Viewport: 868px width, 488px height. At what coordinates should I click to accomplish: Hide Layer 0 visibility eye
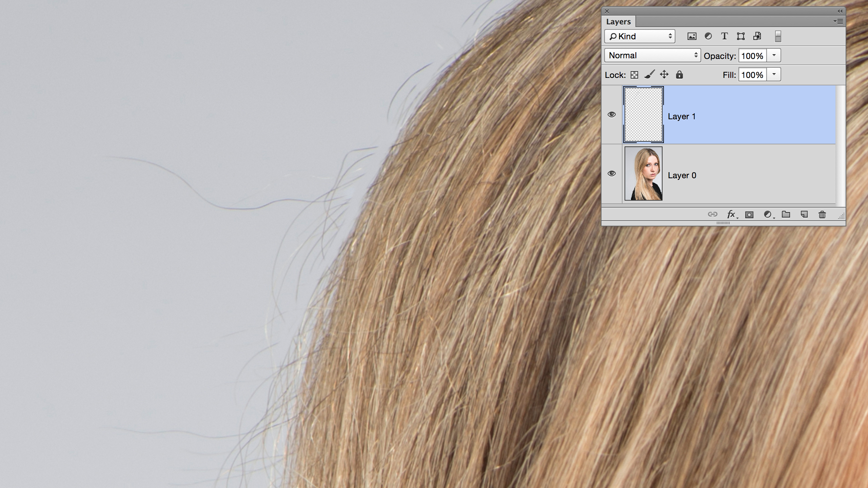tap(612, 174)
